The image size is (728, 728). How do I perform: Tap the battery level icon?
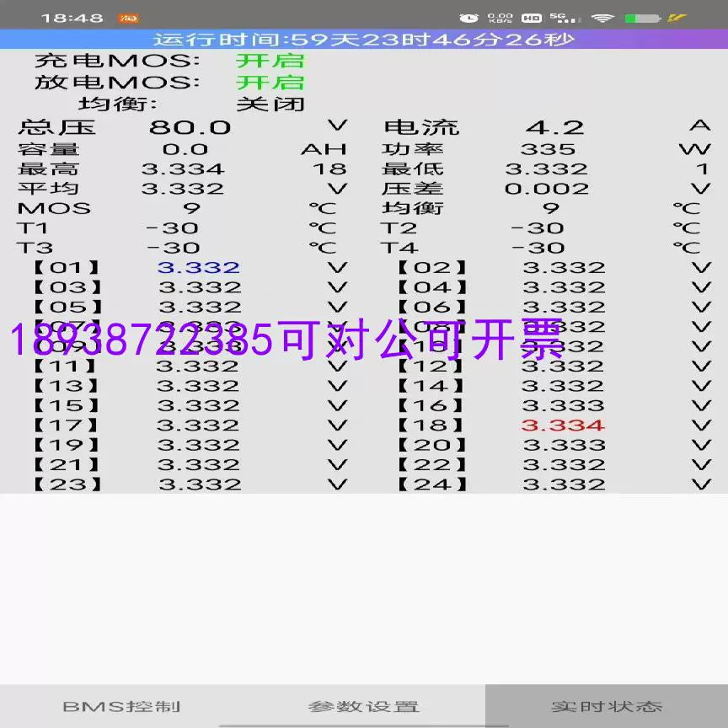(x=643, y=18)
